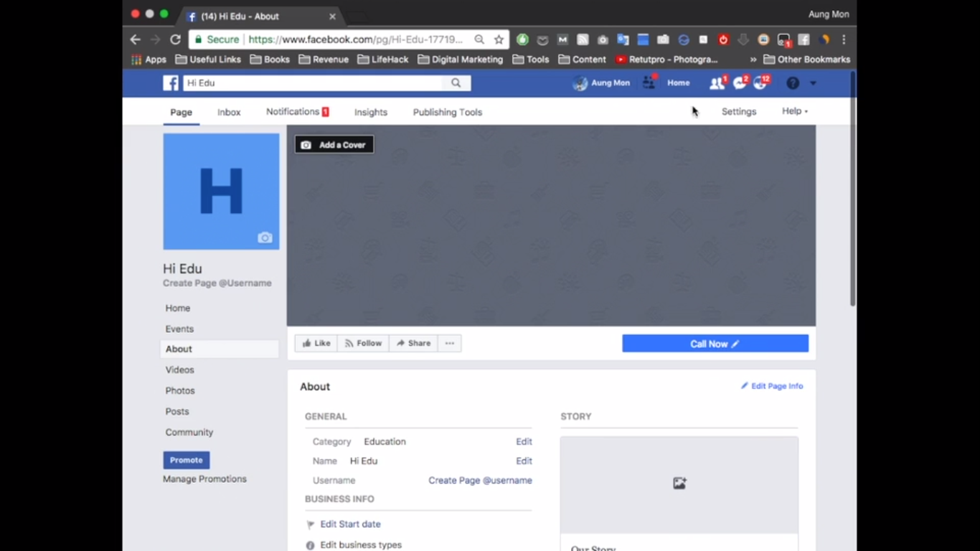Open account dropdown arrow in Facebook bar
The height and width of the screenshot is (551, 980).
pos(813,83)
